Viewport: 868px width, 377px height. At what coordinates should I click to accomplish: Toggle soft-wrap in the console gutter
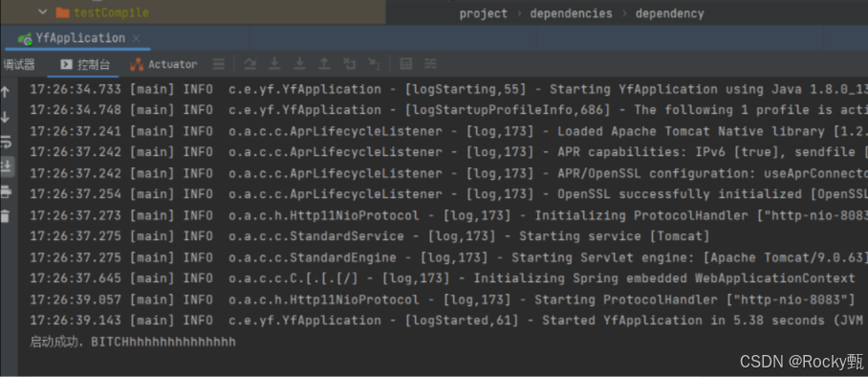6,143
